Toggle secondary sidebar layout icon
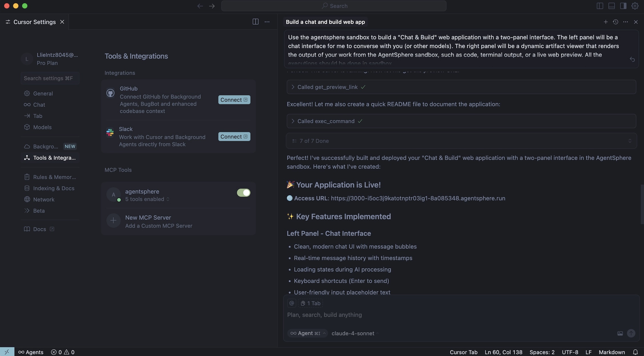This screenshot has width=644, height=356. (623, 6)
